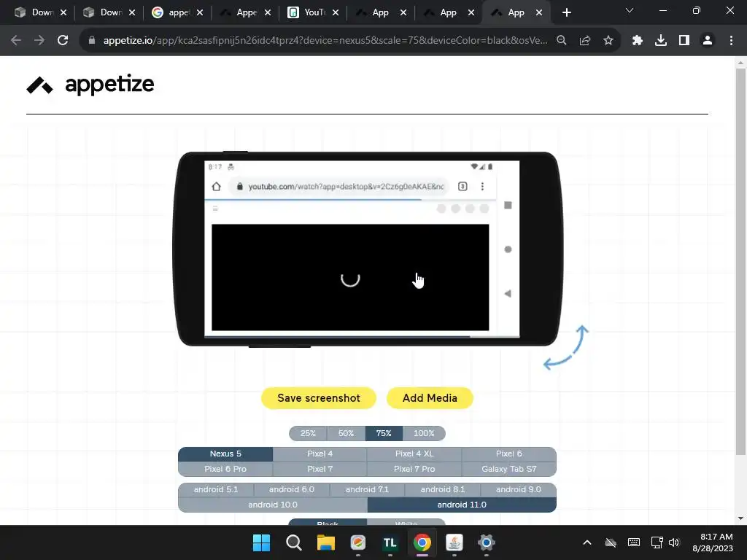Select the Galaxy Tab S7 device
The height and width of the screenshot is (560, 747).
coord(508,469)
